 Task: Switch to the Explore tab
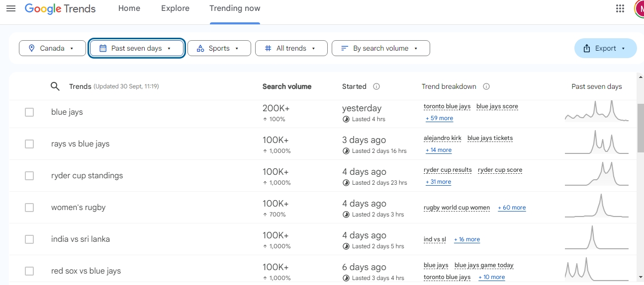[175, 8]
